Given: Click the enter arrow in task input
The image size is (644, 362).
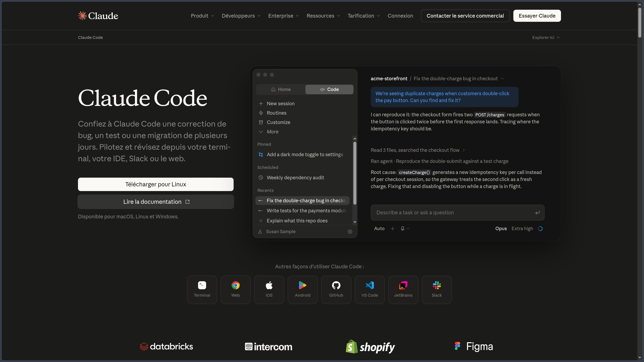Looking at the screenshot, I should point(537,213).
